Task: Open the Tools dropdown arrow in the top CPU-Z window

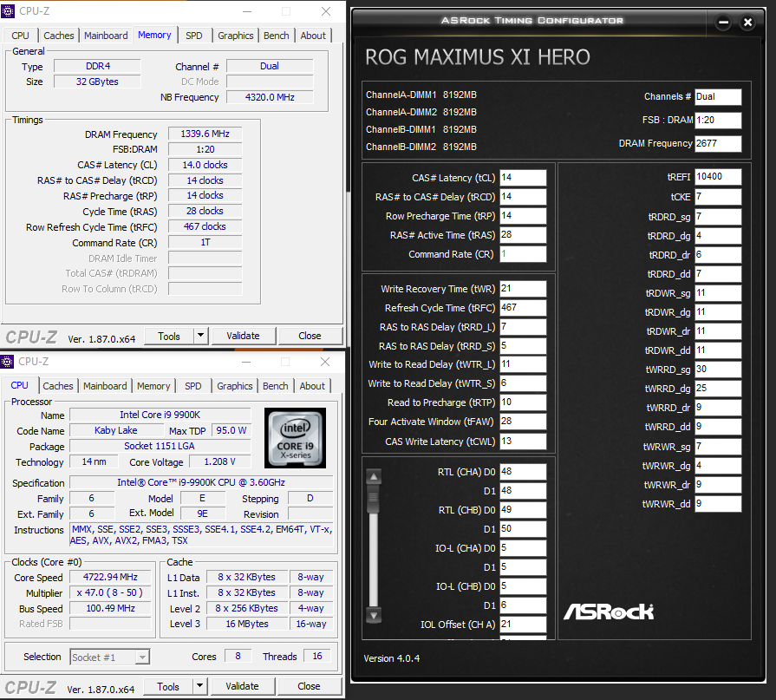Action: [200, 336]
